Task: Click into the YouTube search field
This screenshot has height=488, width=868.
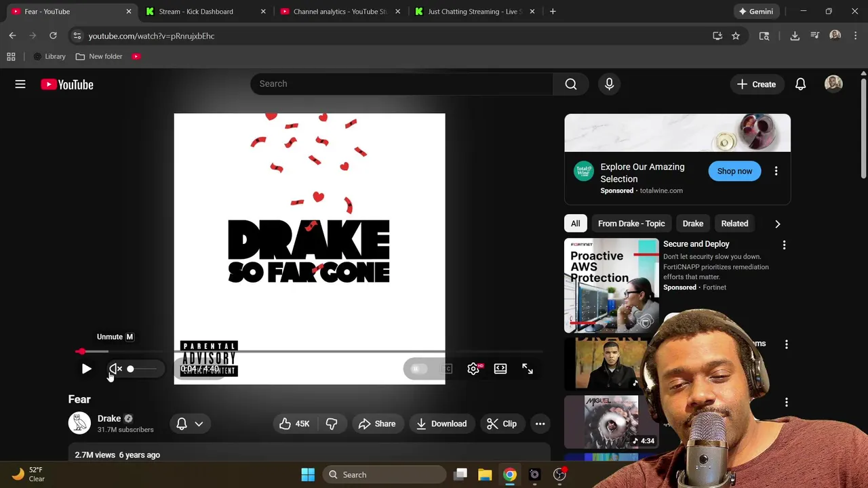Action: tap(402, 84)
